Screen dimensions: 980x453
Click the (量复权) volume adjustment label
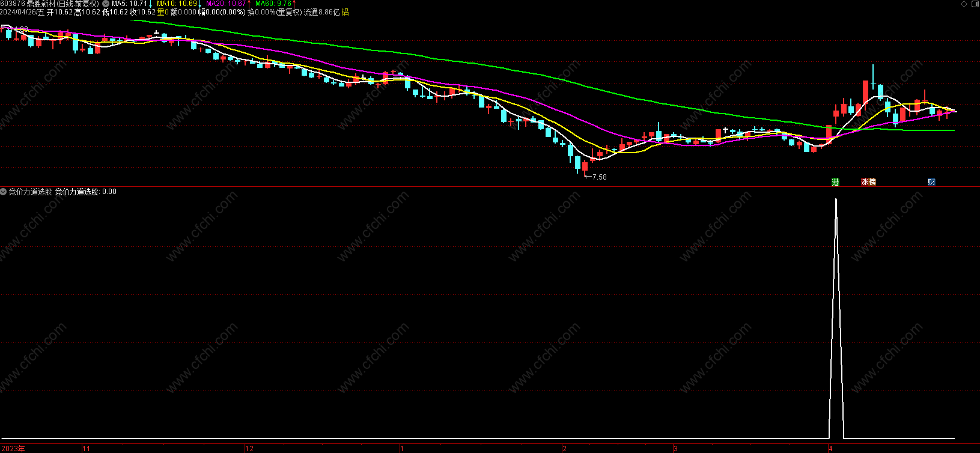tap(289, 12)
